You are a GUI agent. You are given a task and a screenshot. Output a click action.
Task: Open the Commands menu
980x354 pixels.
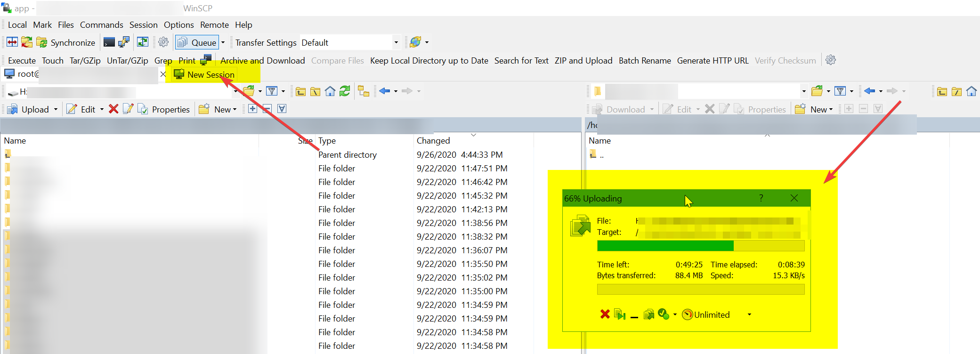click(101, 25)
